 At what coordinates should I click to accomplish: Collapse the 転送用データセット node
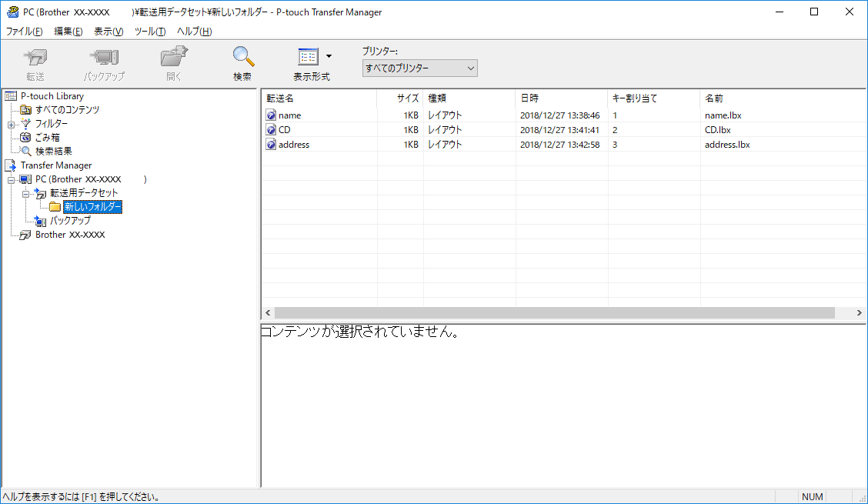(25, 194)
